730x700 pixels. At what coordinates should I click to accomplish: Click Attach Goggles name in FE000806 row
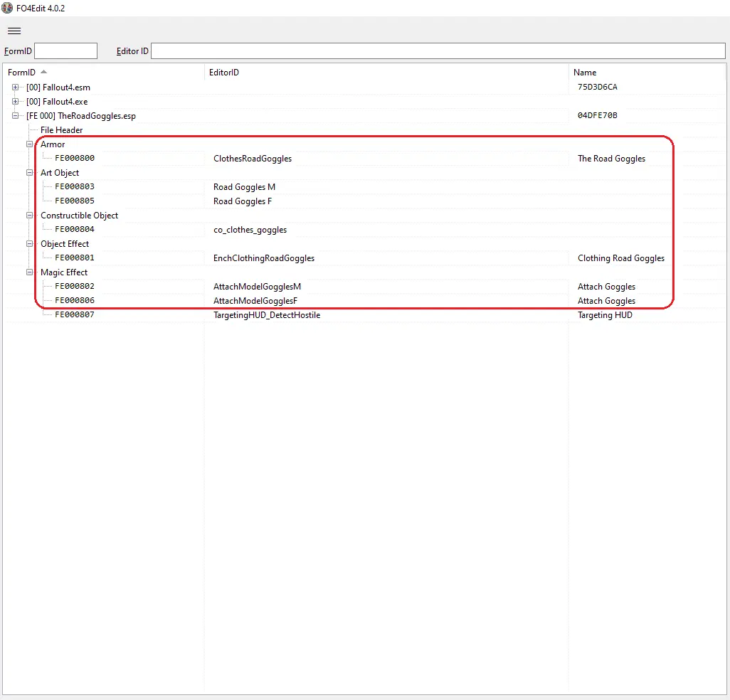click(607, 301)
